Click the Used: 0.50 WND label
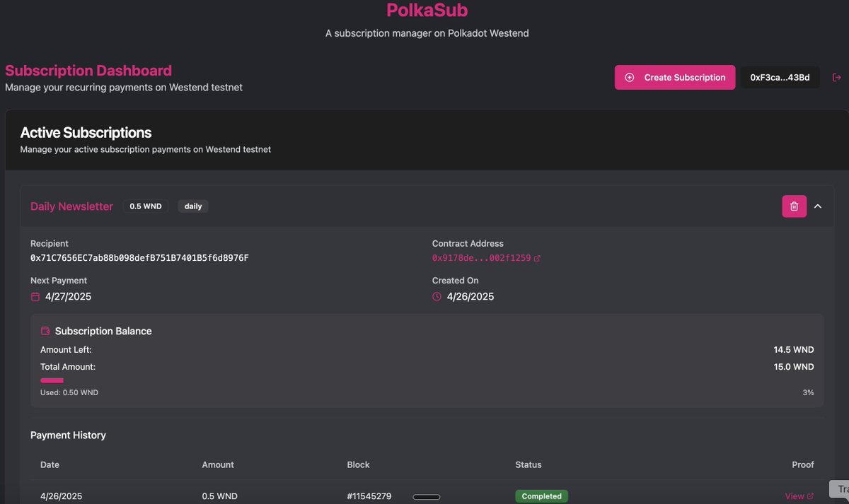 69,392
